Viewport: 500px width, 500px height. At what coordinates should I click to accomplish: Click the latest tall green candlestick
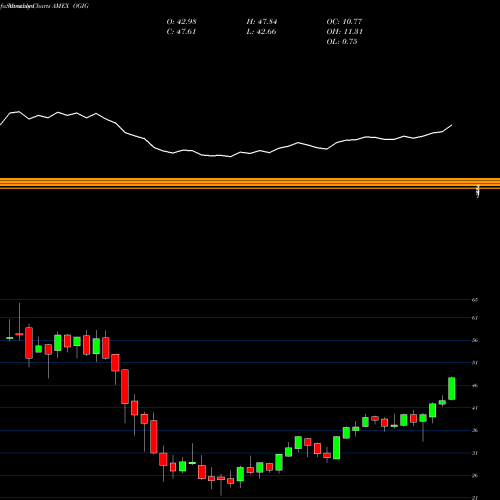pyautogui.click(x=452, y=388)
